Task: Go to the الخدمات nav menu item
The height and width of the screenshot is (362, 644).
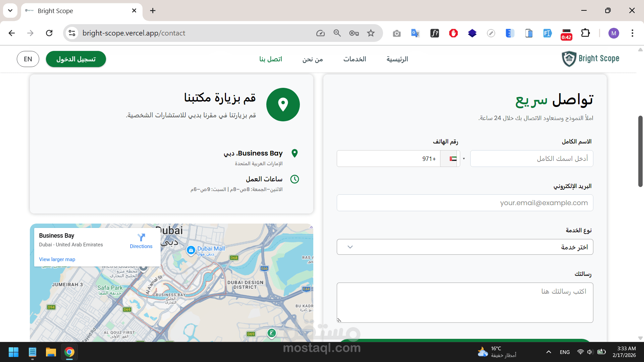Action: click(355, 59)
